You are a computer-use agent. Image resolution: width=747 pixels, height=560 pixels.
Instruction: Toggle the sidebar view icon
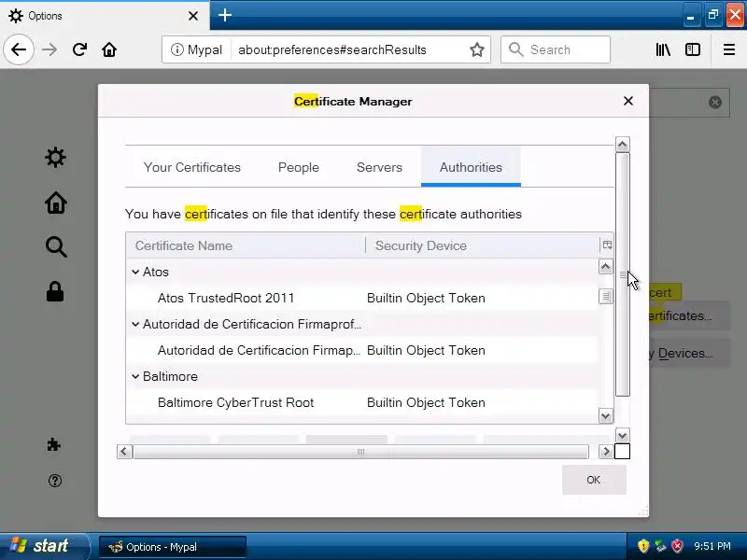693,49
